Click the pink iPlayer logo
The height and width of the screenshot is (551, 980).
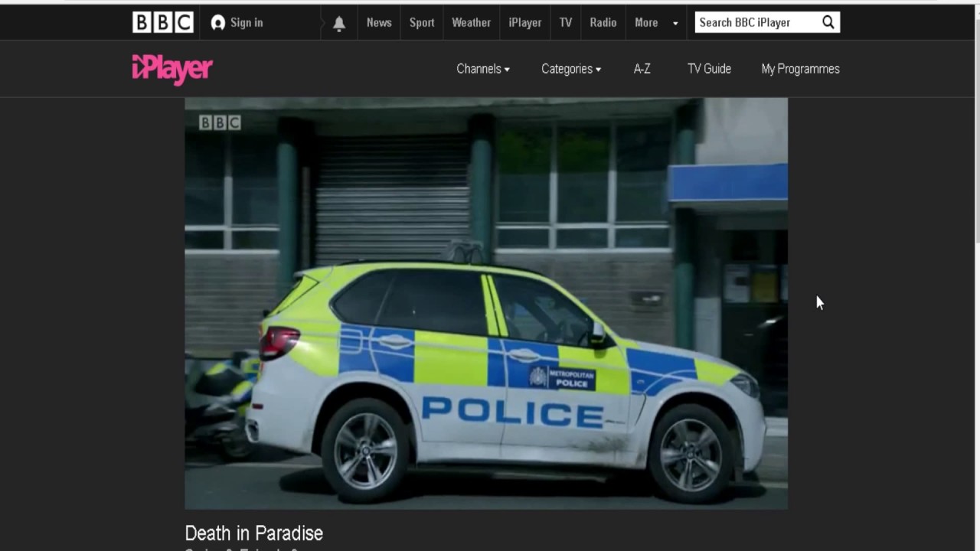click(172, 70)
